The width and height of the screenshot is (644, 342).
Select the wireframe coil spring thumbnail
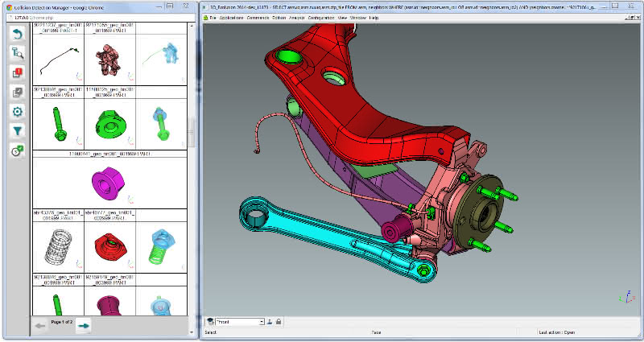(x=58, y=247)
